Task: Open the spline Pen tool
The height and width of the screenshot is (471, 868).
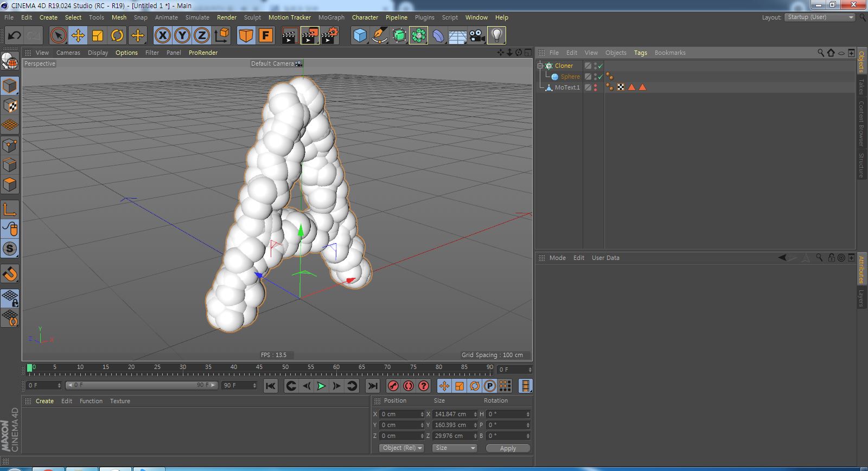Action: click(380, 36)
